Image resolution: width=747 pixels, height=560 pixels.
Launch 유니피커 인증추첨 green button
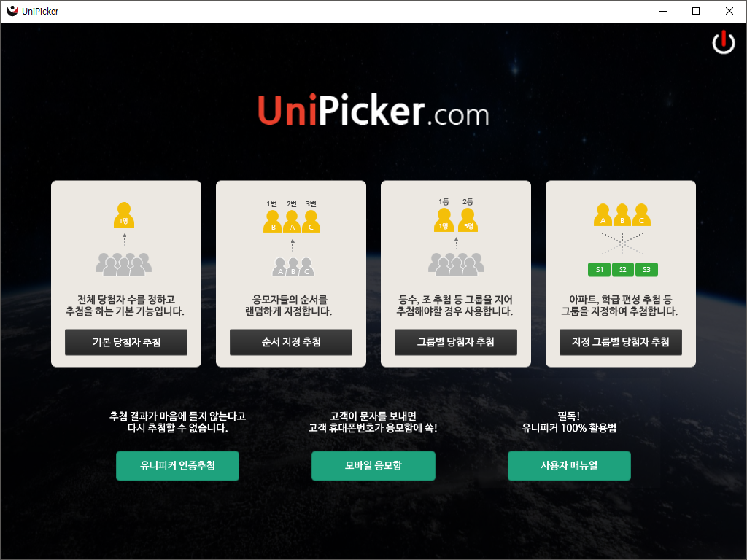(178, 466)
